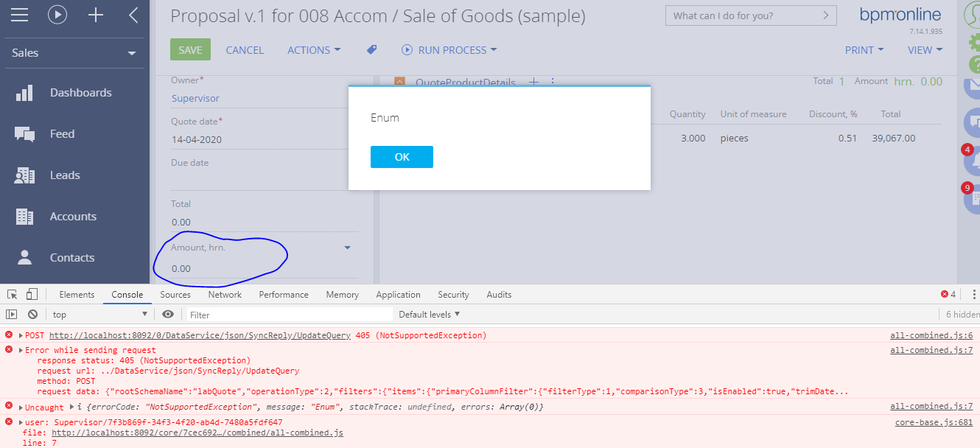
Task: Expand the user: Supervisor log entry
Action: [x=21, y=422]
